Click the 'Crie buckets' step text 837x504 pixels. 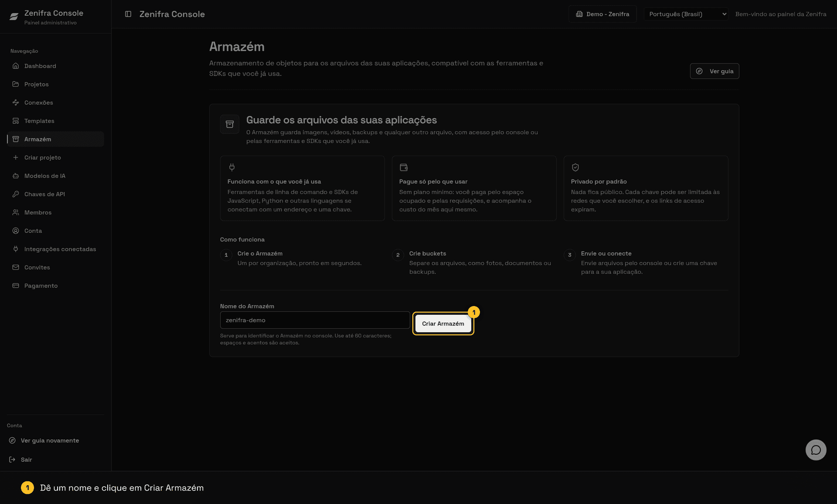(x=428, y=253)
